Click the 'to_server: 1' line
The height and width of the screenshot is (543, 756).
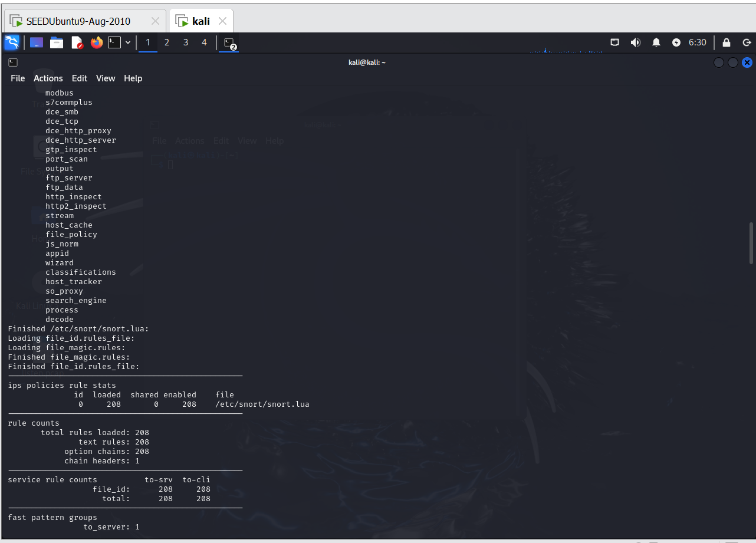click(111, 527)
